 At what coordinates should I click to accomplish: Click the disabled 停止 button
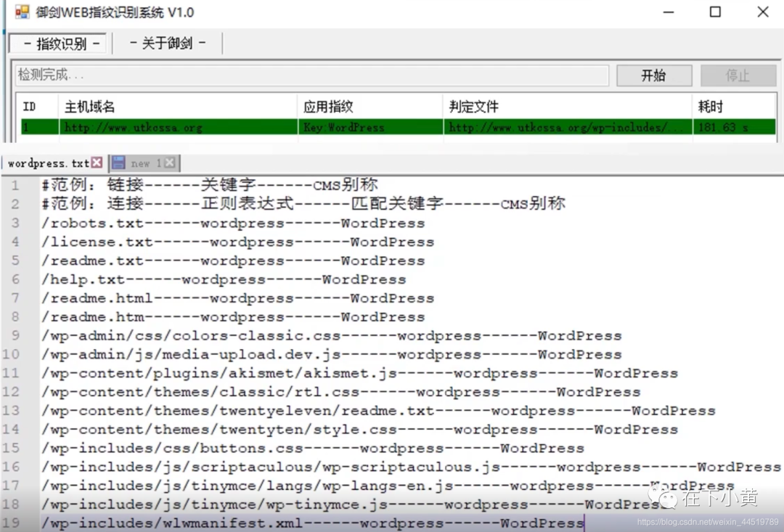[738, 75]
